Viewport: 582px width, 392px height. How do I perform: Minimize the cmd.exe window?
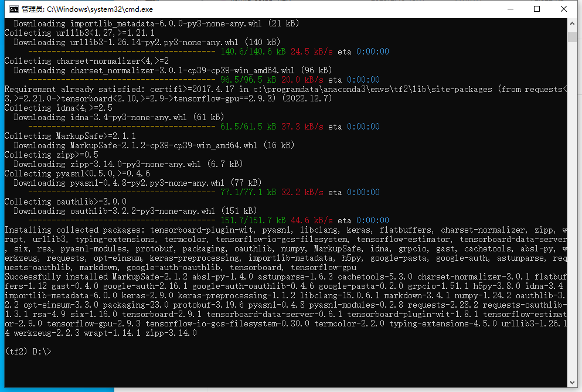(510, 9)
